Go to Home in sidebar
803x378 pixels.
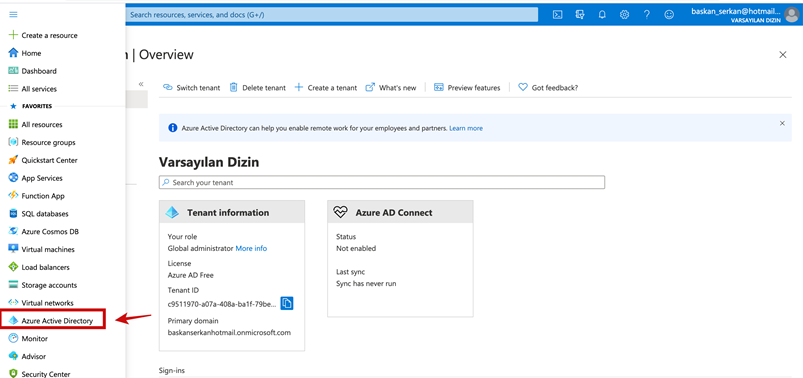31,53
